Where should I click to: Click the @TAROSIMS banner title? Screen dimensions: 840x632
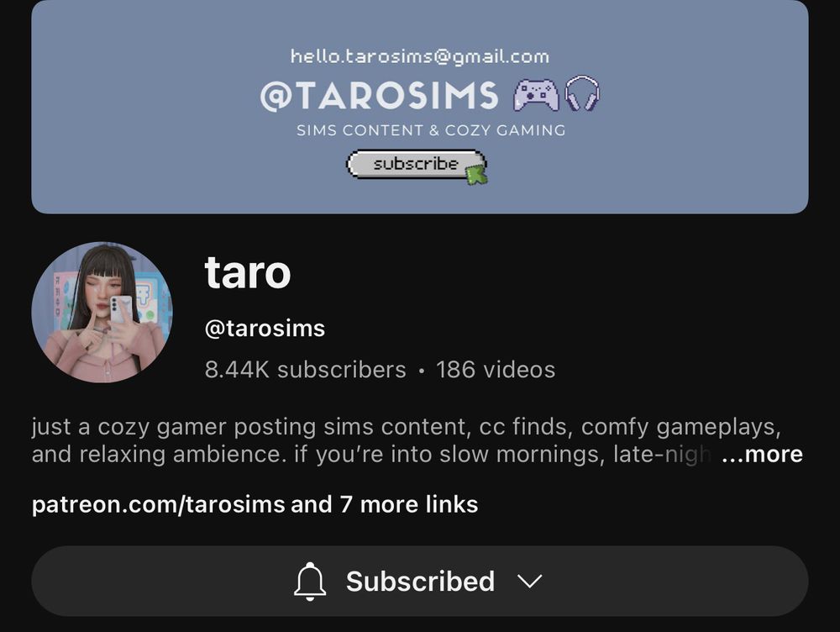coord(380,96)
